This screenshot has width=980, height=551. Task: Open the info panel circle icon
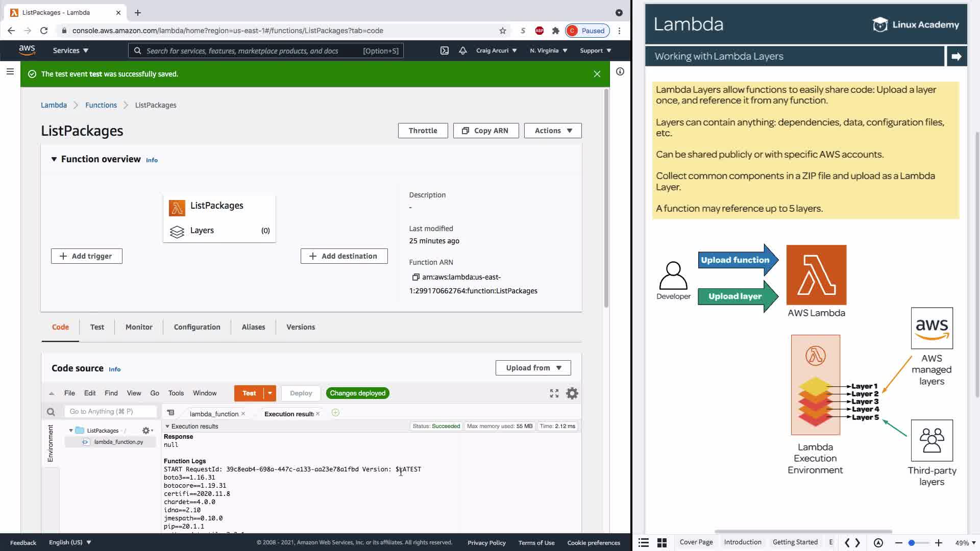point(620,71)
